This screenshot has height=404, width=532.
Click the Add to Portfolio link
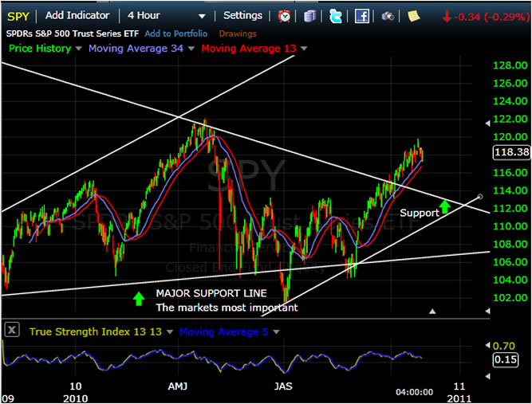[x=175, y=33]
